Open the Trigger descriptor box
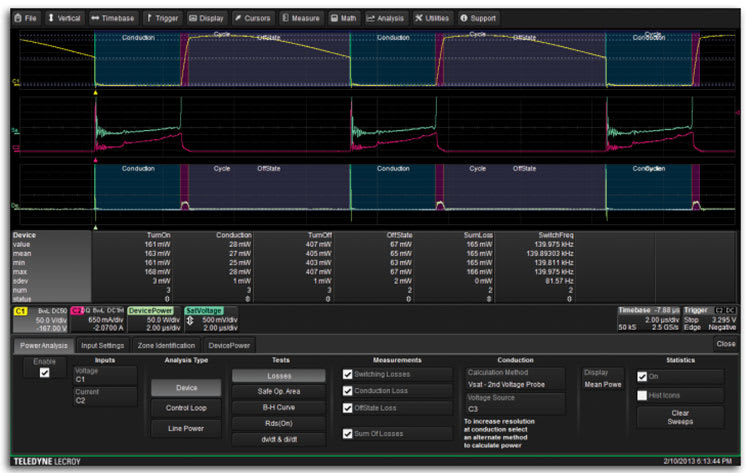This screenshot has width=750, height=473. (711, 318)
